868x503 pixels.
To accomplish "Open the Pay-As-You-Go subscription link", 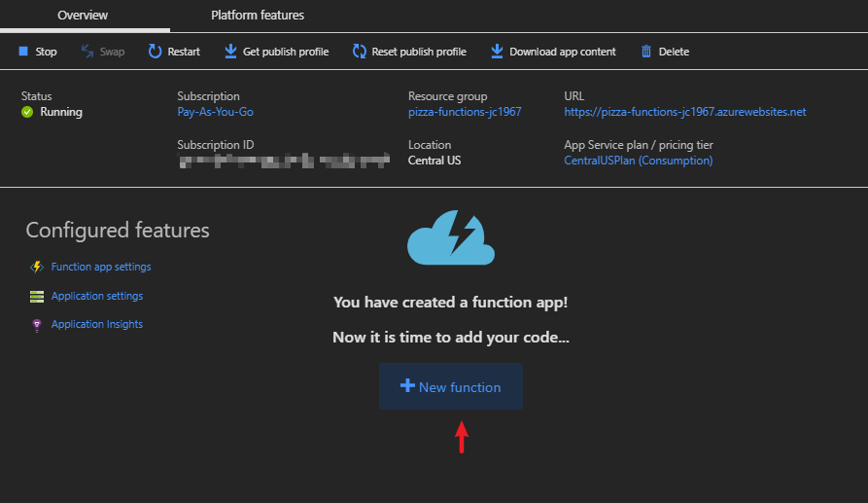I will 216,112.
